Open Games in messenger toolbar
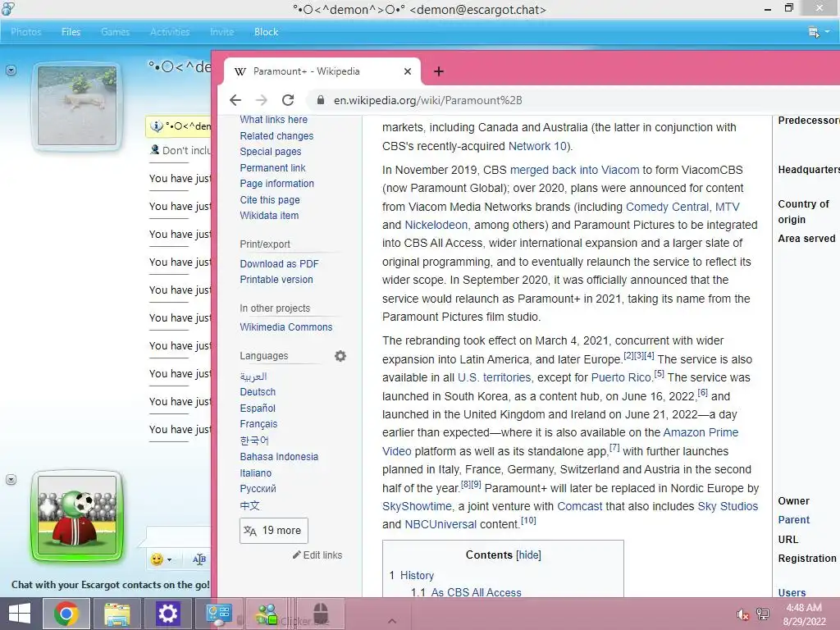840x630 pixels. 115,32
